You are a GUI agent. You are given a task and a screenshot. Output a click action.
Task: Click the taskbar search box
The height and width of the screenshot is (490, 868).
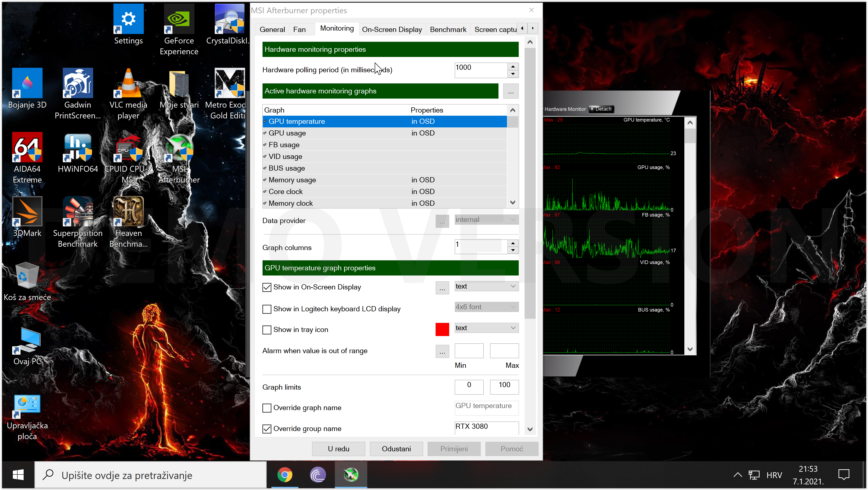(150, 475)
